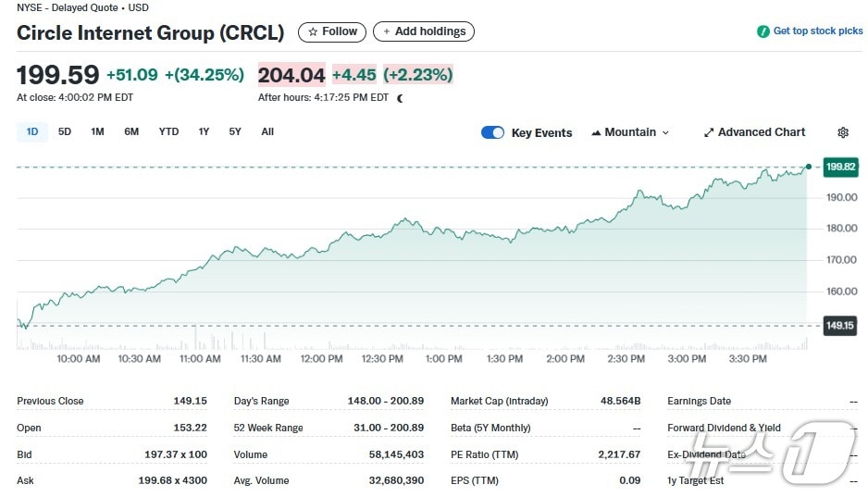
Task: Select the 1D time range tab
Action: 32,131
